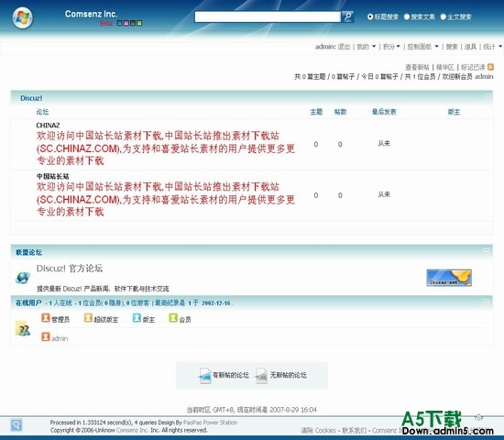Click the 版主 column header
The image size is (504, 440).
pos(454,112)
